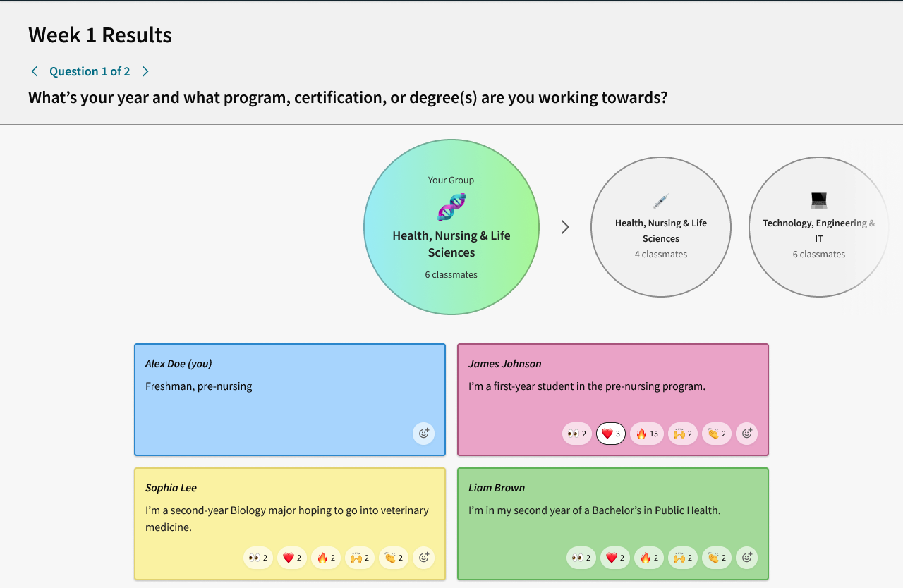Click Alex Doe's response card

point(289,400)
